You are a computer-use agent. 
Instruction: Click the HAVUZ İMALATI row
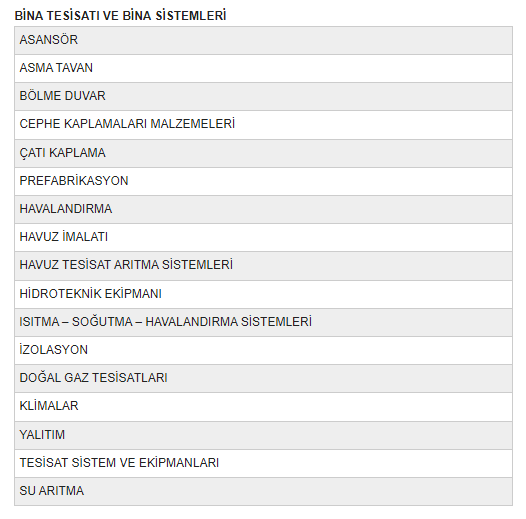(263, 238)
